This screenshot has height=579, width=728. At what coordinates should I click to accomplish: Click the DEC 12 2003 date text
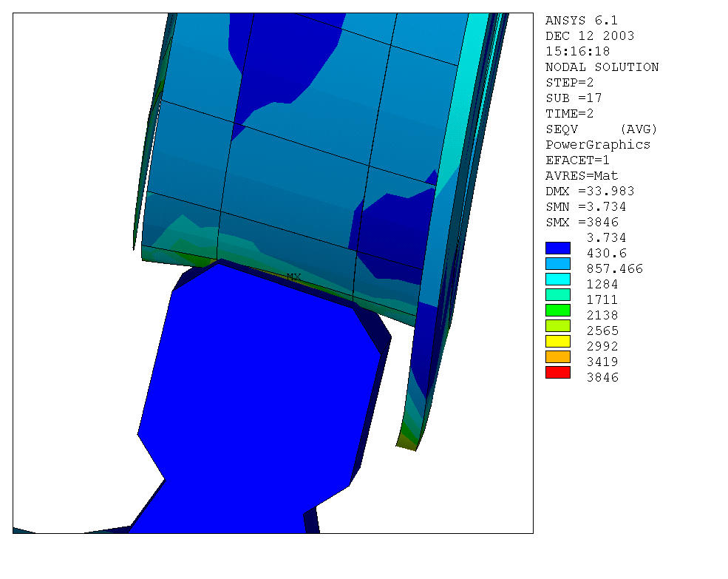tap(590, 35)
